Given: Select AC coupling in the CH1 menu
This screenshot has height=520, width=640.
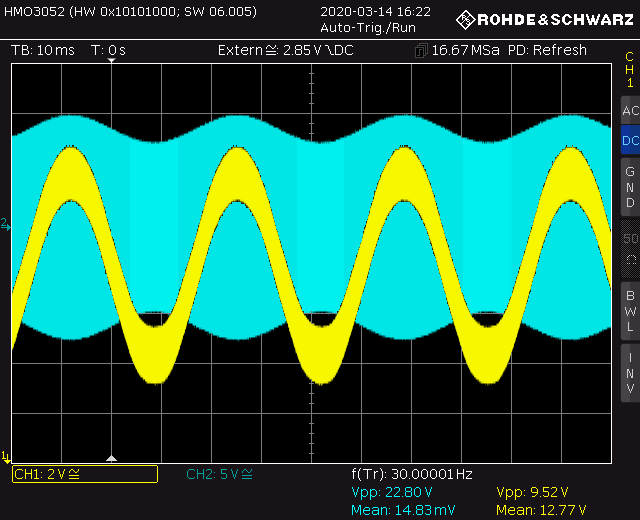Looking at the screenshot, I should [x=629, y=111].
